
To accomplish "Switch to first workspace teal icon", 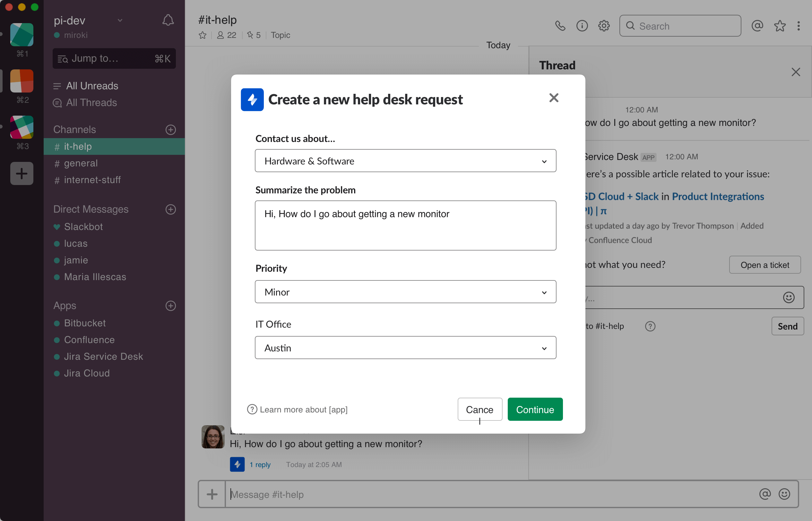I will [22, 34].
